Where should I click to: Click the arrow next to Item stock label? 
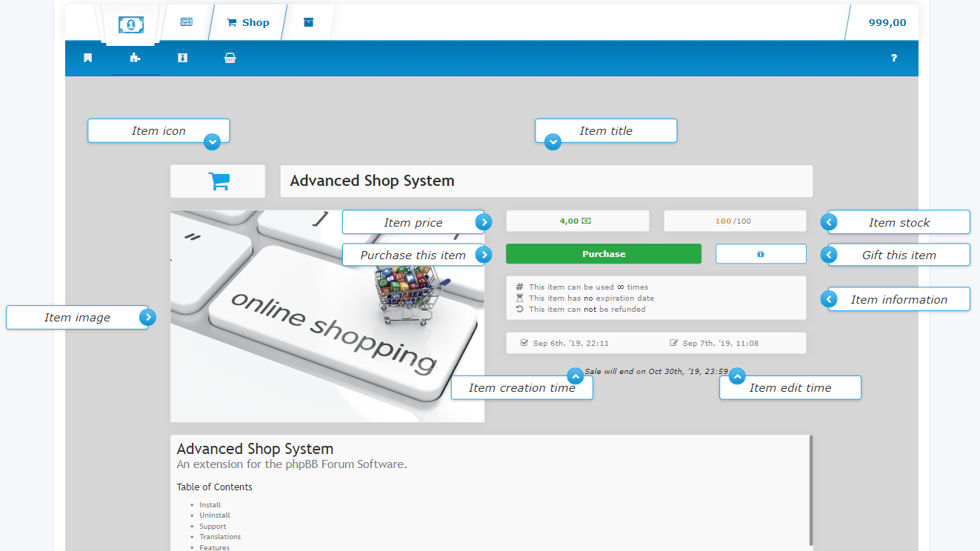coord(830,221)
